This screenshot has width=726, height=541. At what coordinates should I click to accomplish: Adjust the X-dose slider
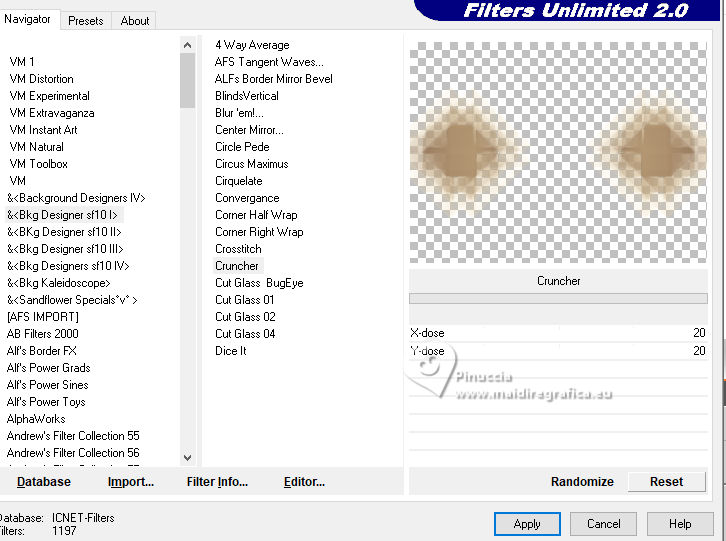pyautogui.click(x=558, y=333)
